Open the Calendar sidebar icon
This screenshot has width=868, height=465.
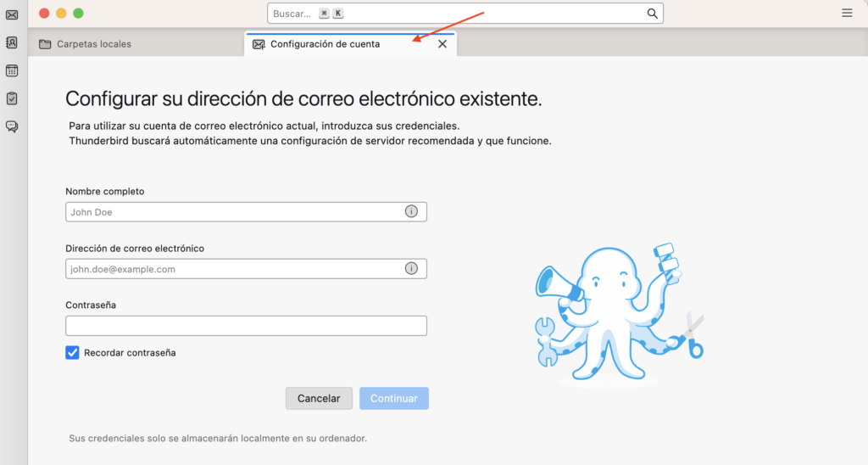tap(12, 70)
